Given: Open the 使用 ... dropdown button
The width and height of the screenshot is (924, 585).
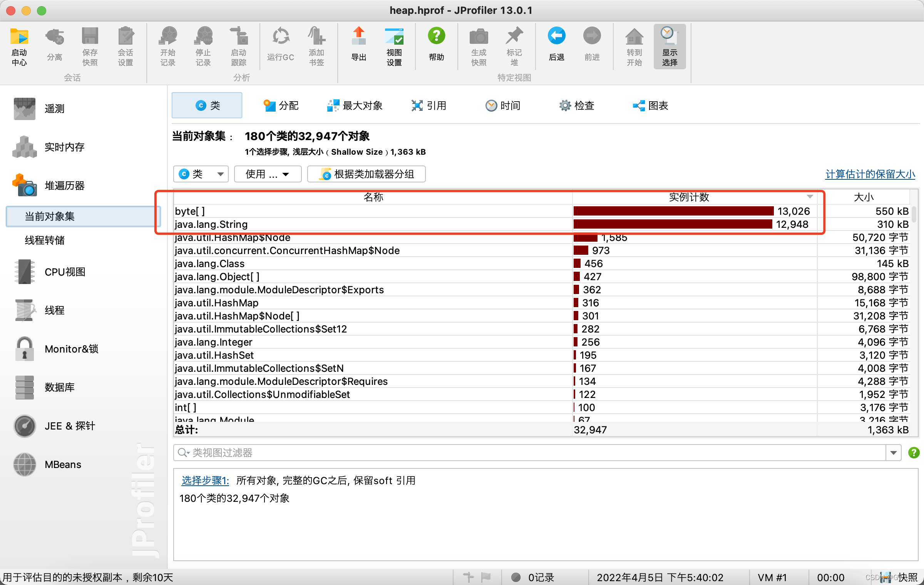Looking at the screenshot, I should pyautogui.click(x=268, y=174).
